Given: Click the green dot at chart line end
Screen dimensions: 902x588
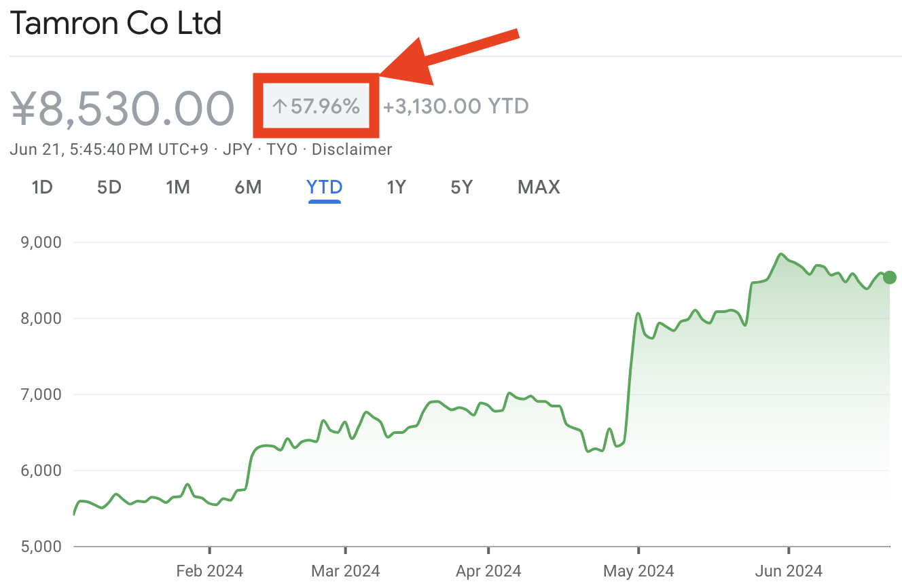Looking at the screenshot, I should point(889,277).
